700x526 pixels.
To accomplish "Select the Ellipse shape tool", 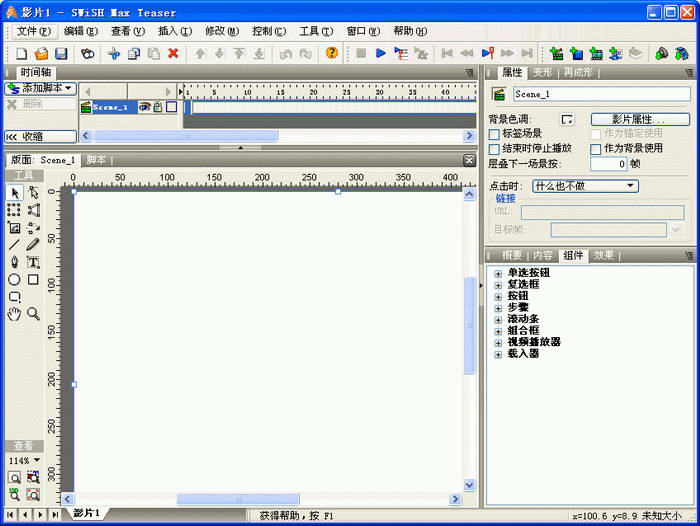I will pyautogui.click(x=14, y=280).
